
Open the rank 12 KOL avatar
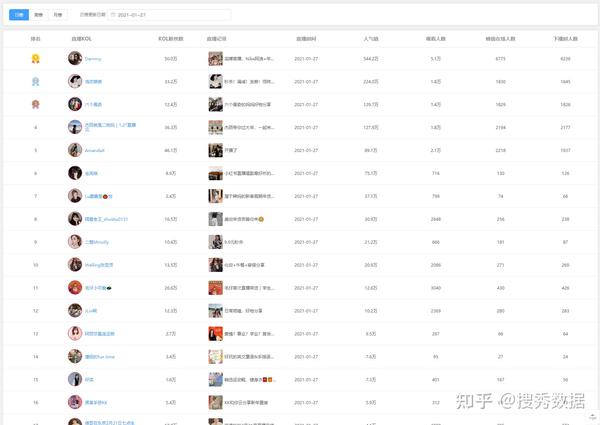click(x=75, y=311)
